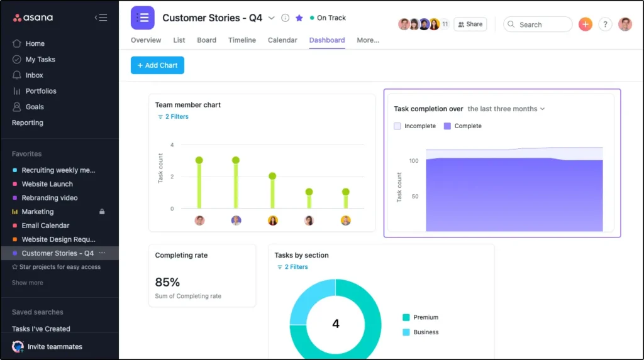The width and height of the screenshot is (644, 360).
Task: Toggle the Incomplete legend series
Action: point(397,126)
